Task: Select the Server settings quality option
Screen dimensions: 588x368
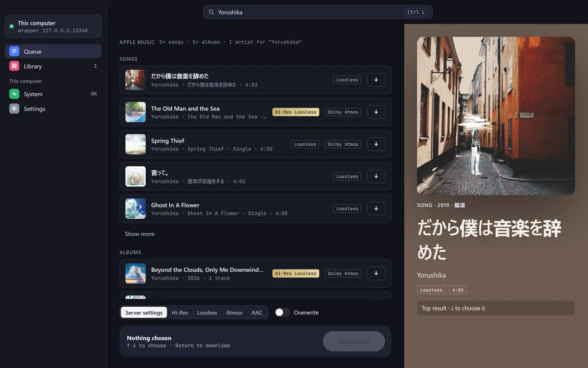Action: 144,312
